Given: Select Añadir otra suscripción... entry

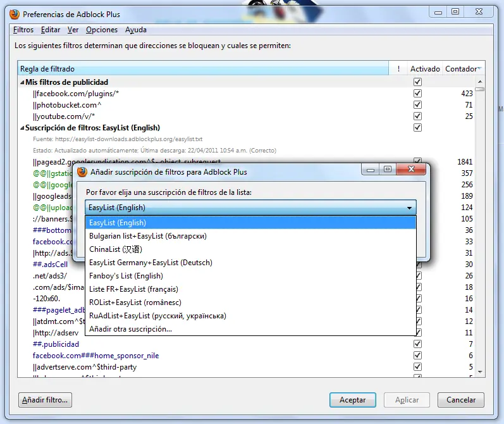Looking at the screenshot, I should pyautogui.click(x=250, y=329).
